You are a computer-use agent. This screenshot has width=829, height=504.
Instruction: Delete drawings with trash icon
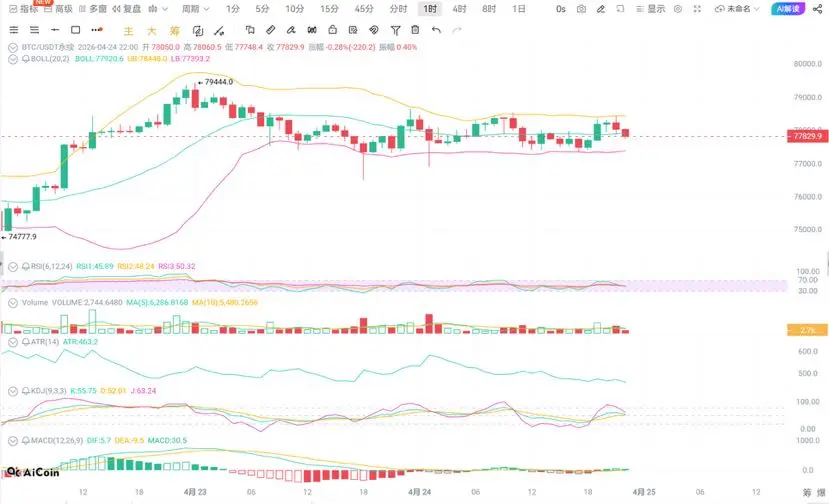point(416,30)
